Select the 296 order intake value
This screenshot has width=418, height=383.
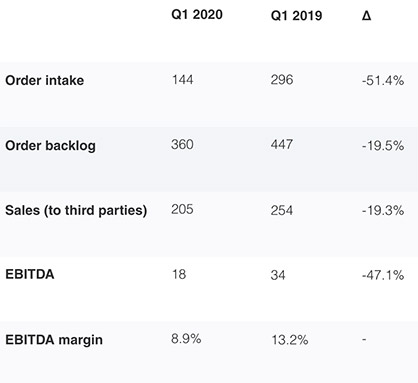coord(282,80)
